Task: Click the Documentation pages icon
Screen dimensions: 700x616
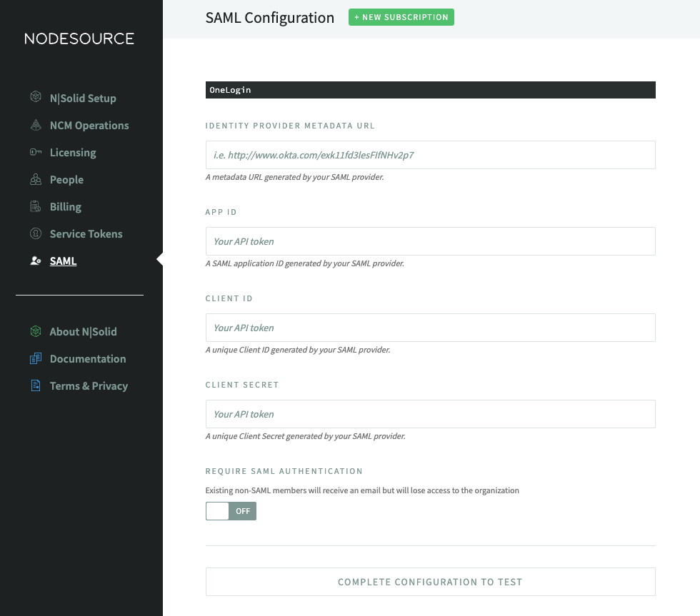Action: (36, 358)
